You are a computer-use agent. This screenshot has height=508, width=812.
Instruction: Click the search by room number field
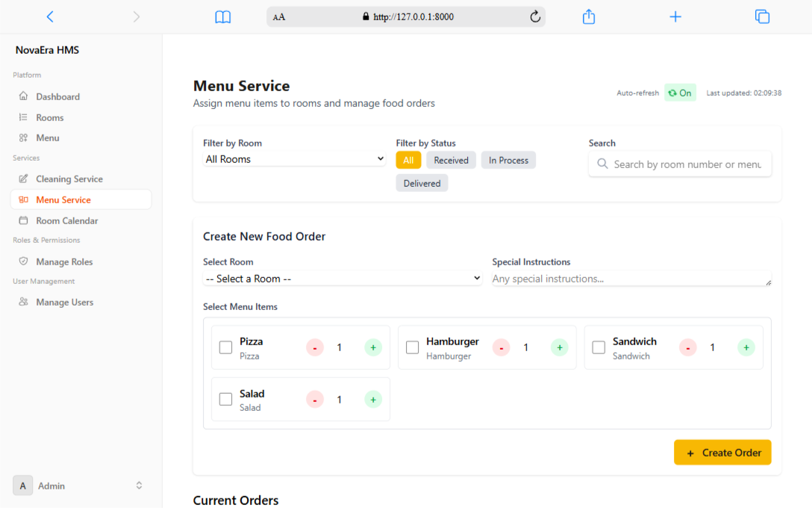click(x=680, y=164)
